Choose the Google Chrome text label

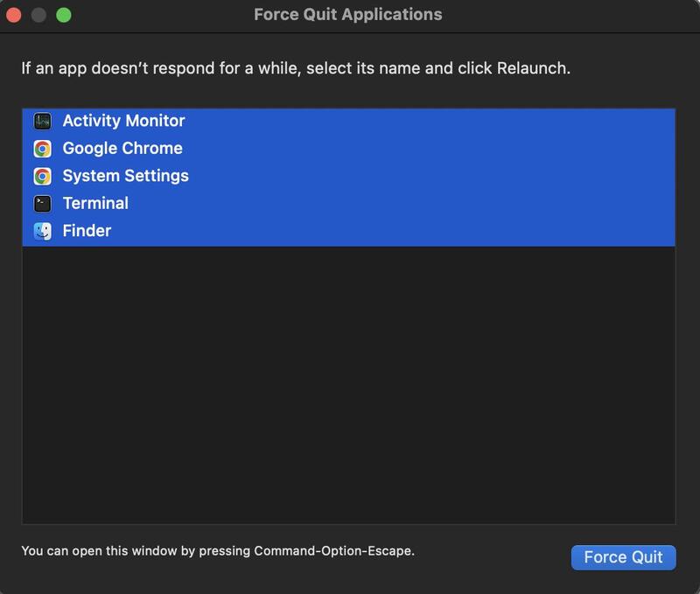click(x=122, y=149)
